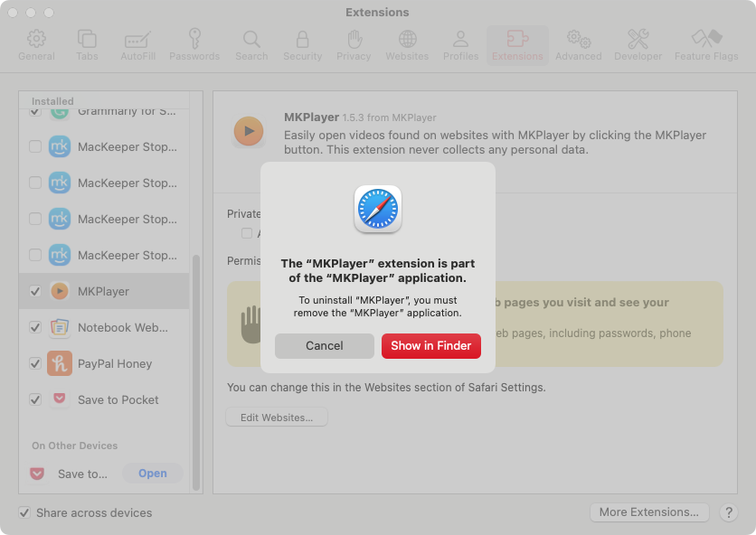This screenshot has width=756, height=535.
Task: Click the Edit Websites button
Action: tap(277, 418)
